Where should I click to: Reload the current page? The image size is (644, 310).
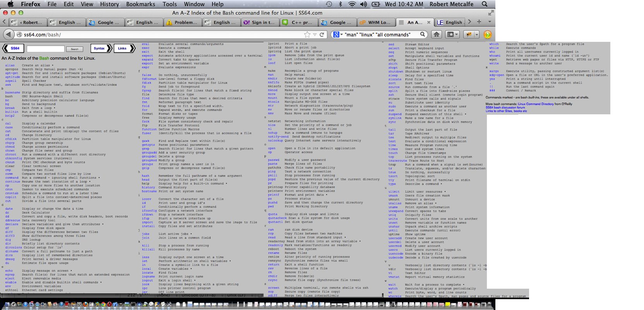click(x=322, y=34)
